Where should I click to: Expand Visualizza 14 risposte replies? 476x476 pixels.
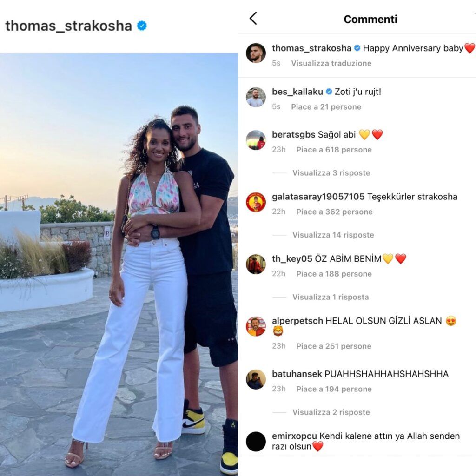coord(333,235)
